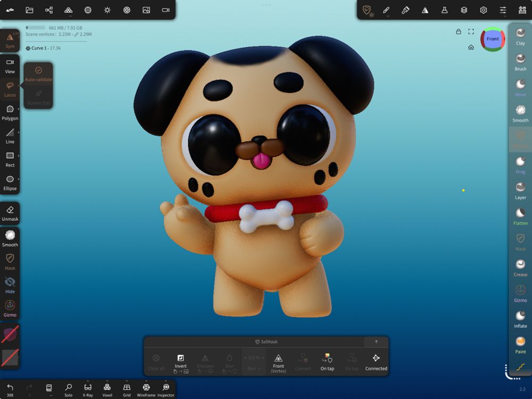The height and width of the screenshot is (399, 532).
Task: Toggle Wireframe display
Action: (146, 389)
